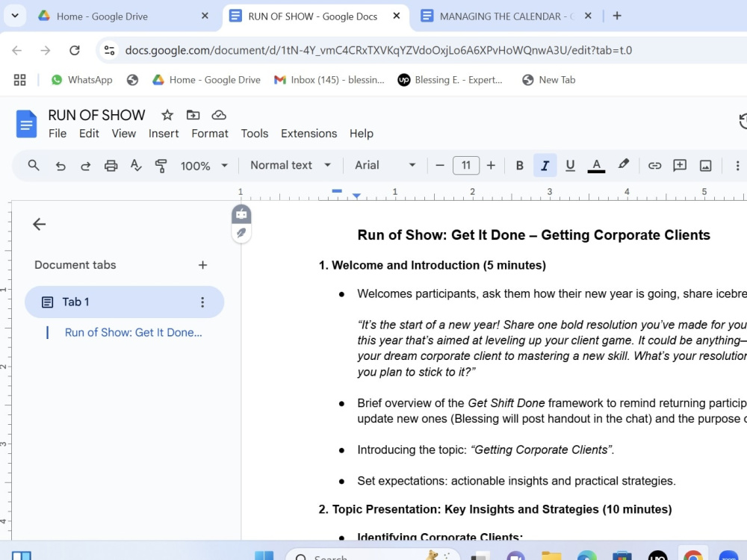Redo the last undone edit
The width and height of the screenshot is (747, 560).
pyautogui.click(x=85, y=166)
